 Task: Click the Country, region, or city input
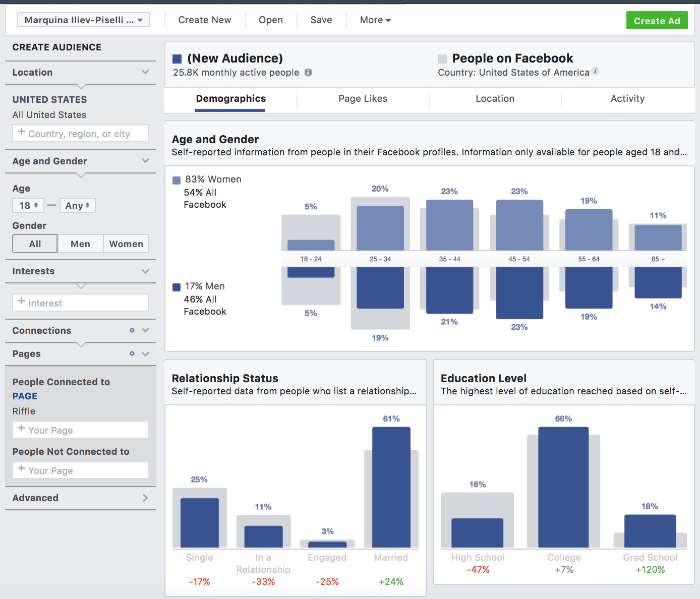(81, 134)
